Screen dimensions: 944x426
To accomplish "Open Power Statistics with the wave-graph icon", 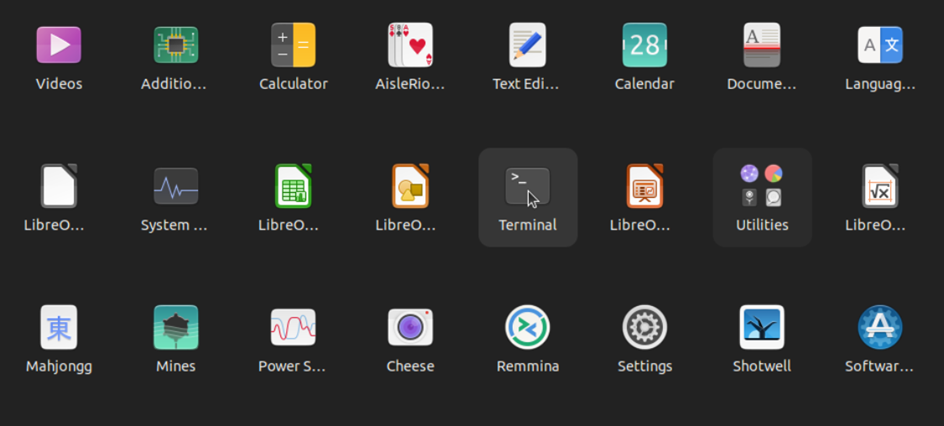I will (293, 327).
